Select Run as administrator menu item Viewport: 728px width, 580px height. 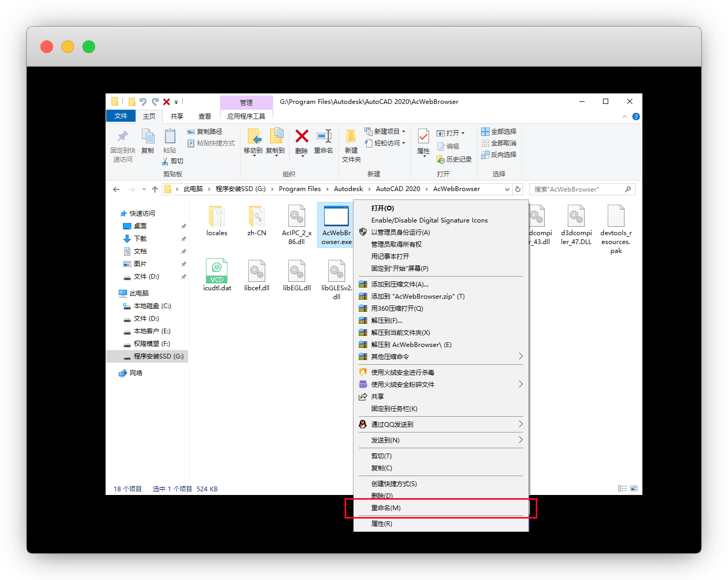[x=400, y=233]
